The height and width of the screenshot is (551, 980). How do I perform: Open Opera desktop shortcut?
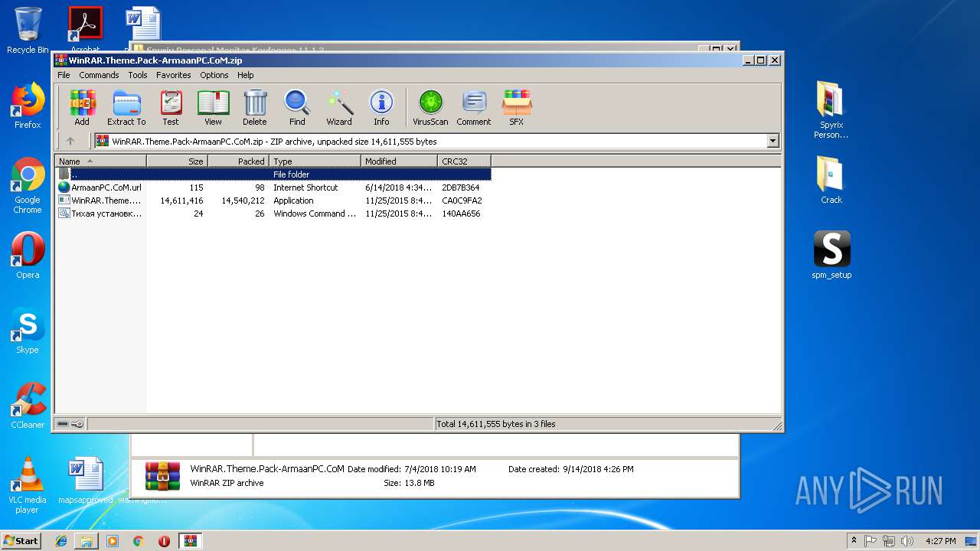pyautogui.click(x=28, y=256)
